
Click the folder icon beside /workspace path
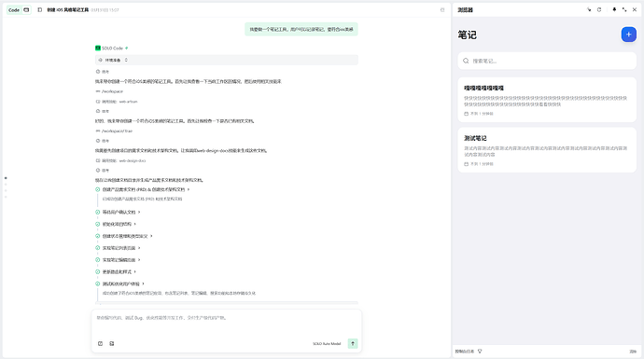click(x=98, y=91)
